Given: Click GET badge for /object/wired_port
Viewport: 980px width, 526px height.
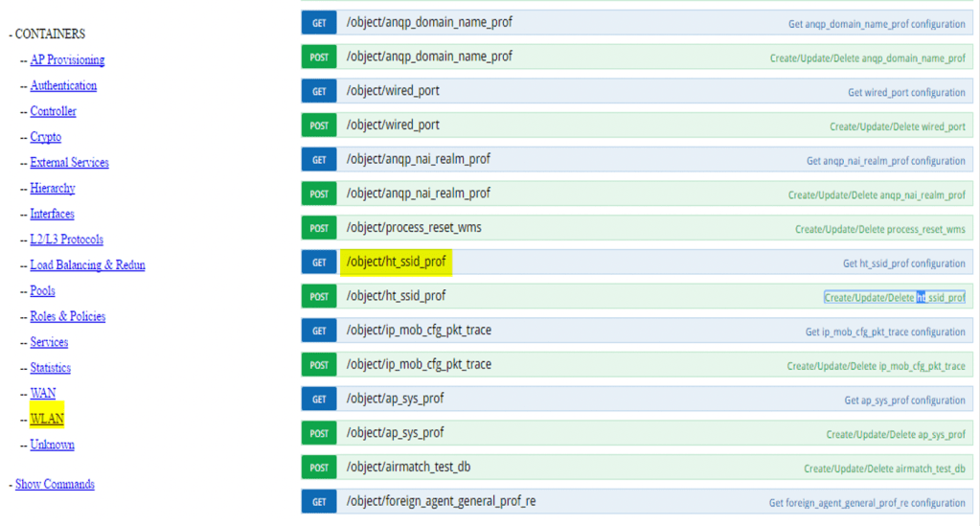Looking at the screenshot, I should [319, 92].
